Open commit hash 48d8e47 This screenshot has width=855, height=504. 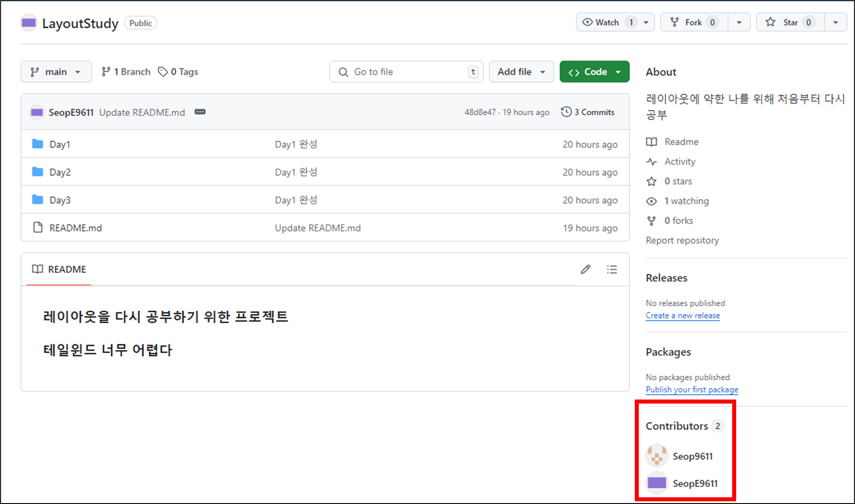tap(480, 112)
